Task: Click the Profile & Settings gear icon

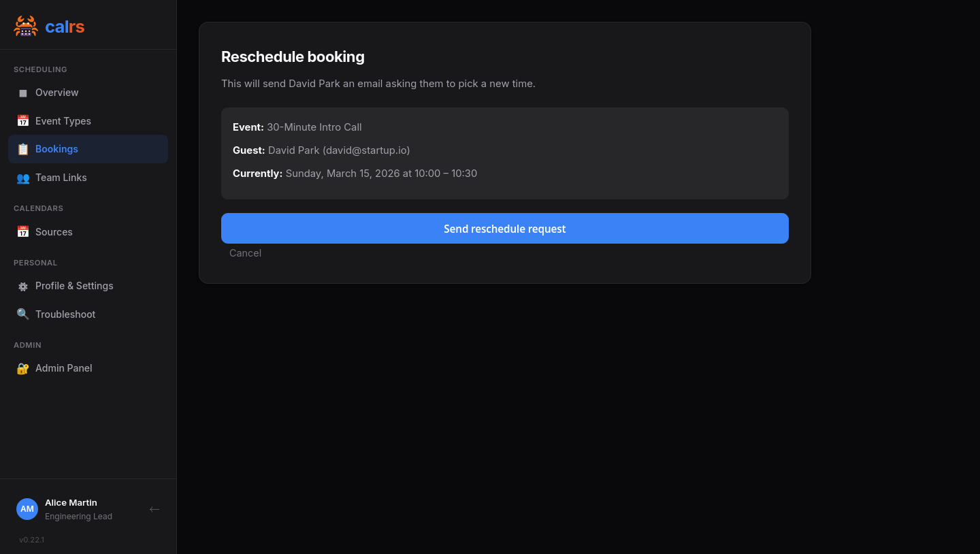Action: tap(23, 286)
